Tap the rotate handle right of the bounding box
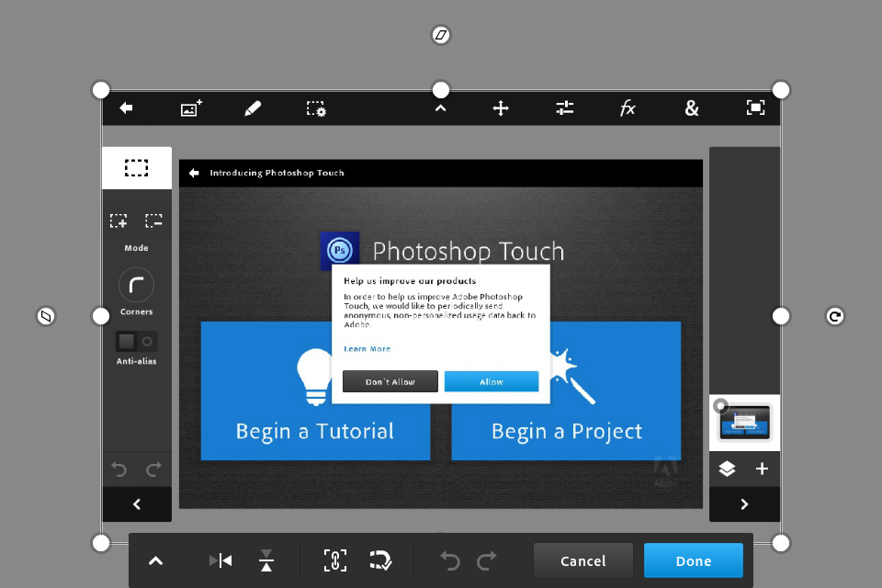This screenshot has width=882, height=588. pos(835,316)
